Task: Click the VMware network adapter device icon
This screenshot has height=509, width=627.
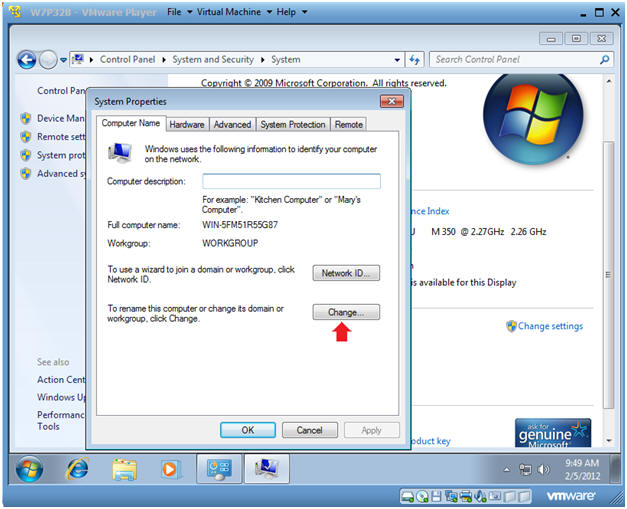Action: [451, 497]
